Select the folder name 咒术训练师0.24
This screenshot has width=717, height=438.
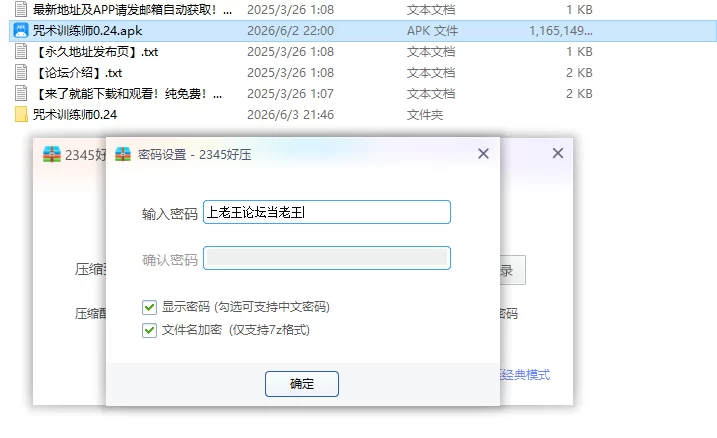tap(75, 114)
